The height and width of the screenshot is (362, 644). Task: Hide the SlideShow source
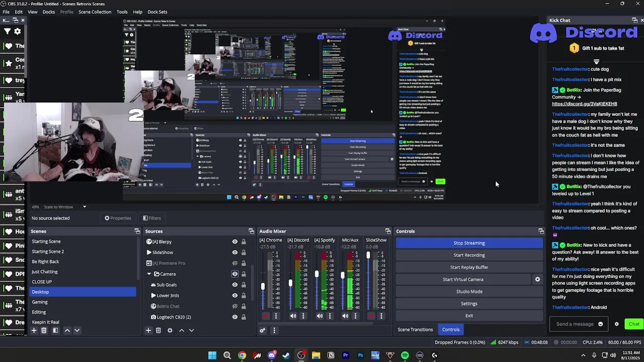coord(234,252)
